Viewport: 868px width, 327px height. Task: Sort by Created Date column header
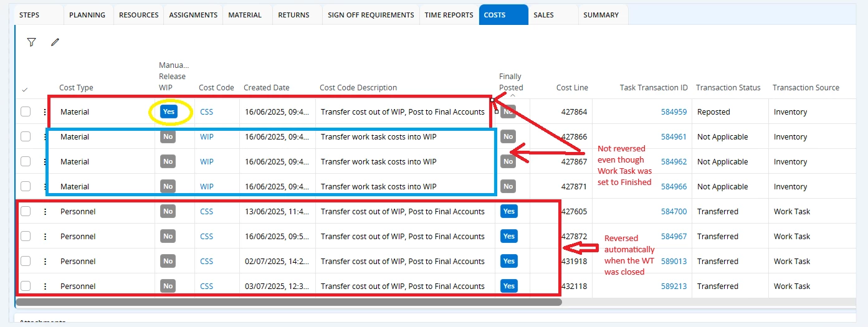pyautogui.click(x=266, y=88)
